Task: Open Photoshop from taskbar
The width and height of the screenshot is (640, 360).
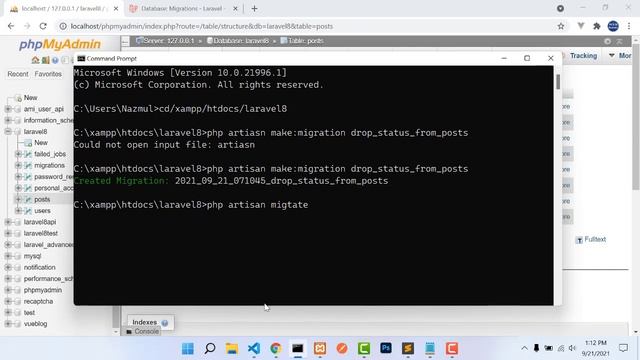Action: (386, 348)
